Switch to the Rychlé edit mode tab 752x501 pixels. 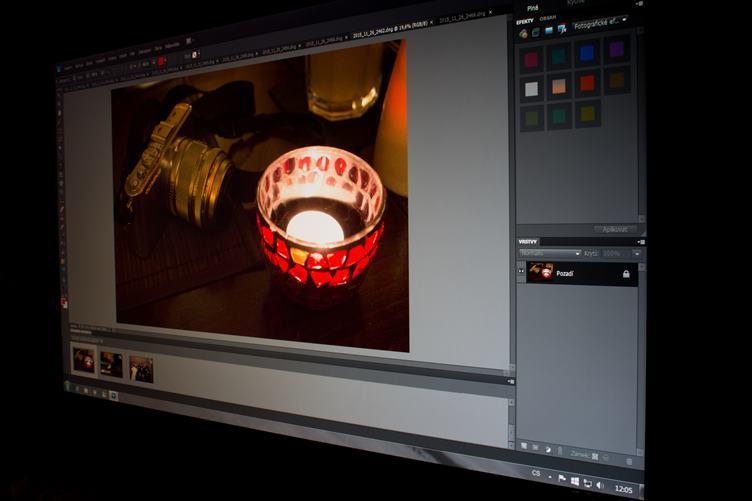coord(575,2)
